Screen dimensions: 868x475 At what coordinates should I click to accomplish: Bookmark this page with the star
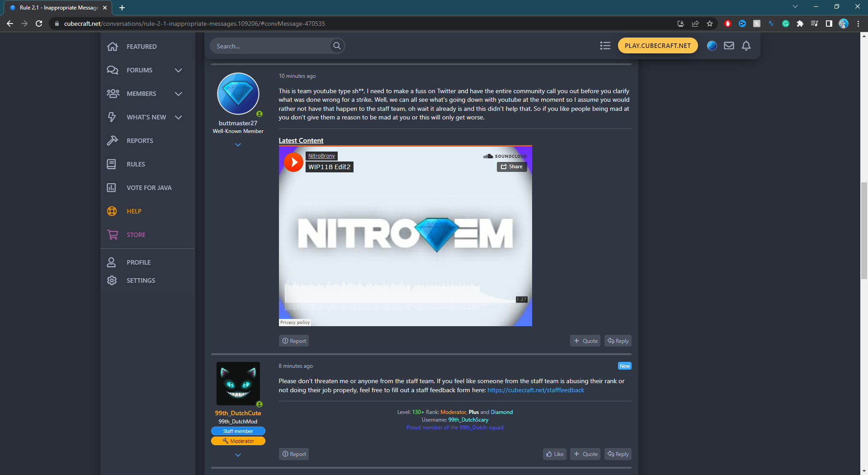(x=710, y=24)
